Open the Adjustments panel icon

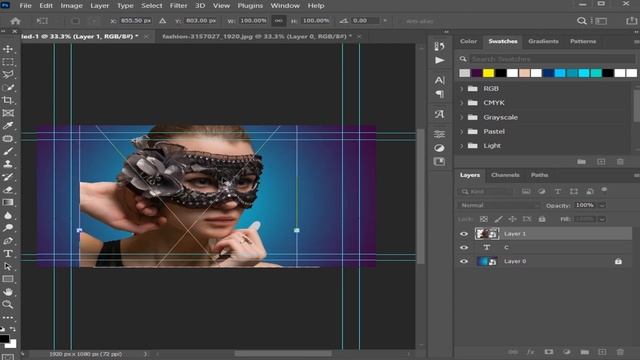[x=440, y=148]
